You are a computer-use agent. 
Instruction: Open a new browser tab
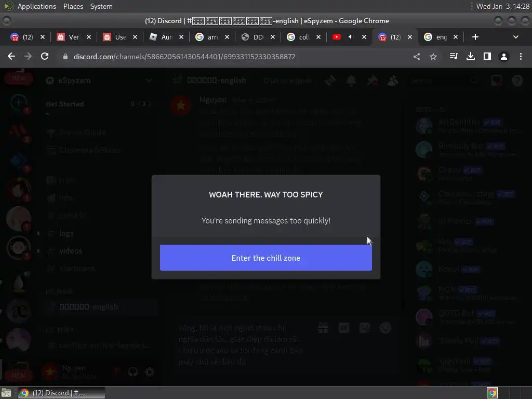475,37
